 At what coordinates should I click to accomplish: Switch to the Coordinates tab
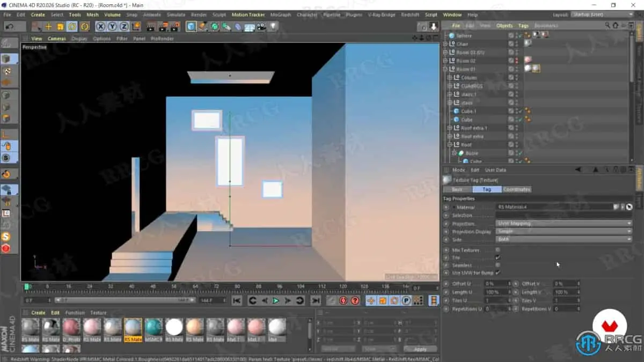(x=517, y=189)
